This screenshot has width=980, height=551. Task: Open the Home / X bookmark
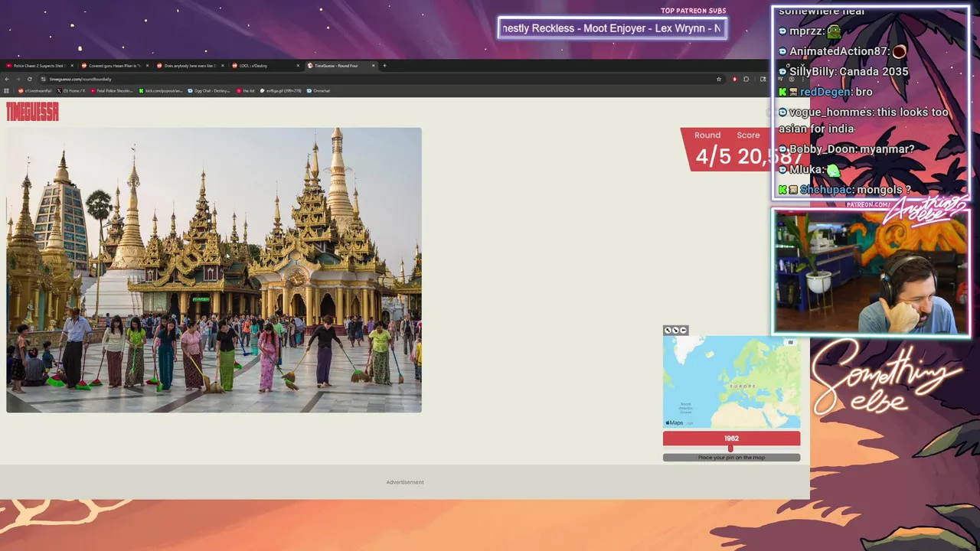tap(71, 90)
